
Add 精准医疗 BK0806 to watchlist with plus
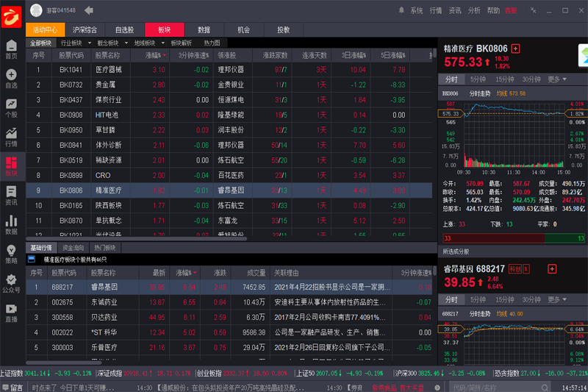coord(515,49)
